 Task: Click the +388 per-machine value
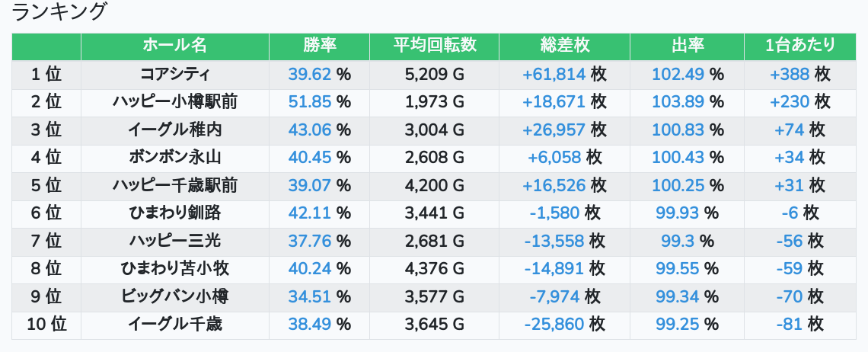tap(790, 74)
